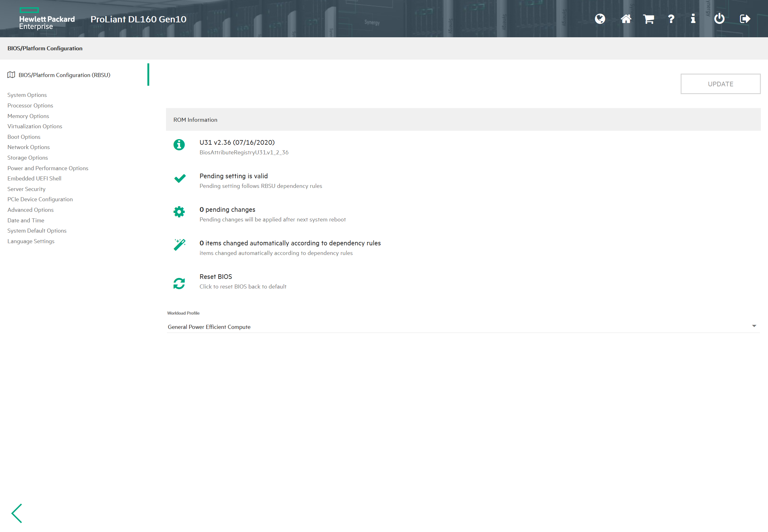This screenshot has height=532, width=768.
Task: Open Power and Performance Options
Action: [x=48, y=168]
